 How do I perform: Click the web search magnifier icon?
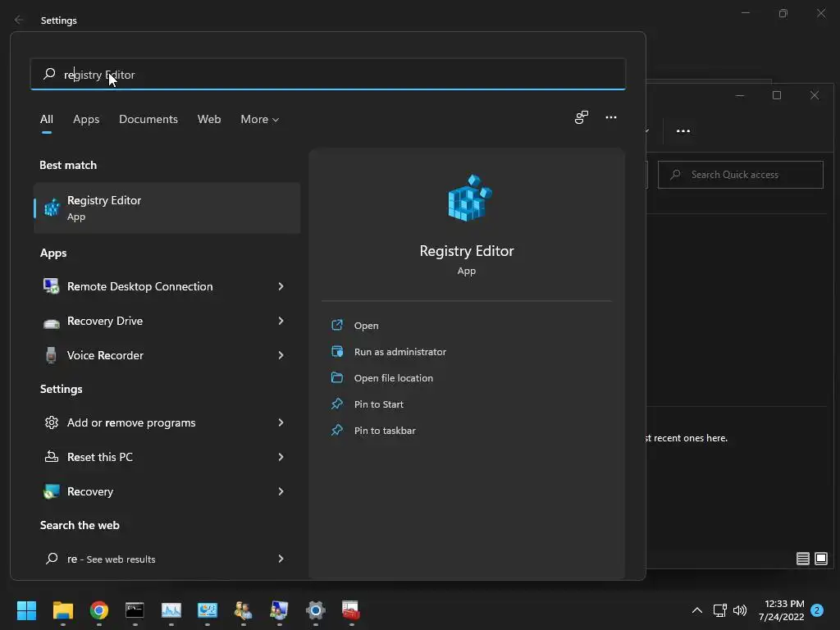[52, 559]
